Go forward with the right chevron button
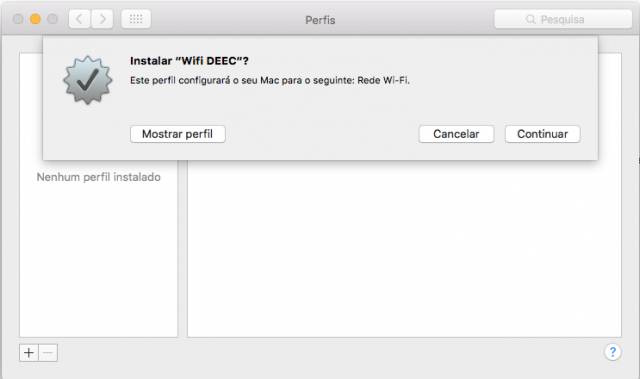Image resolution: width=640 pixels, height=379 pixels. click(x=102, y=19)
